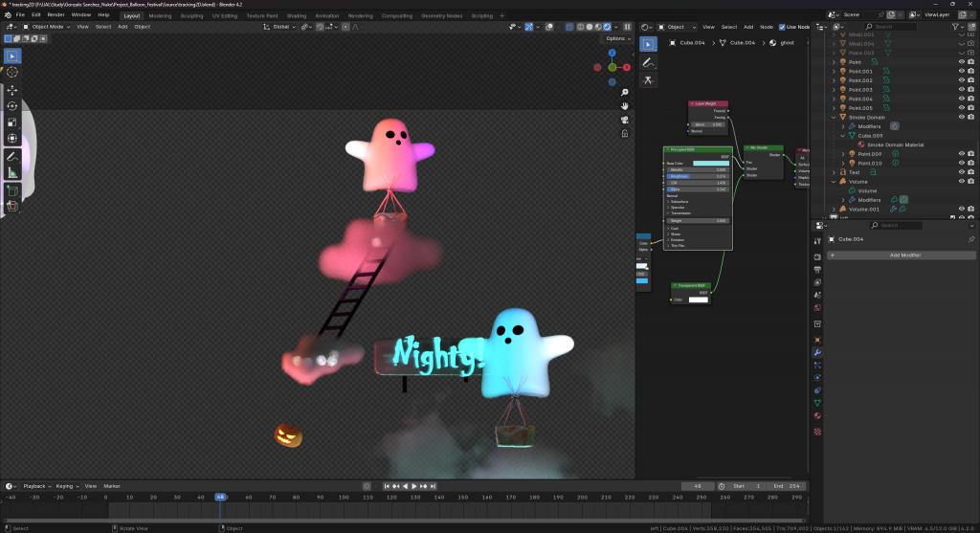Switch to the UV Editing workspace tab
The image size is (980, 533).
(224, 15)
